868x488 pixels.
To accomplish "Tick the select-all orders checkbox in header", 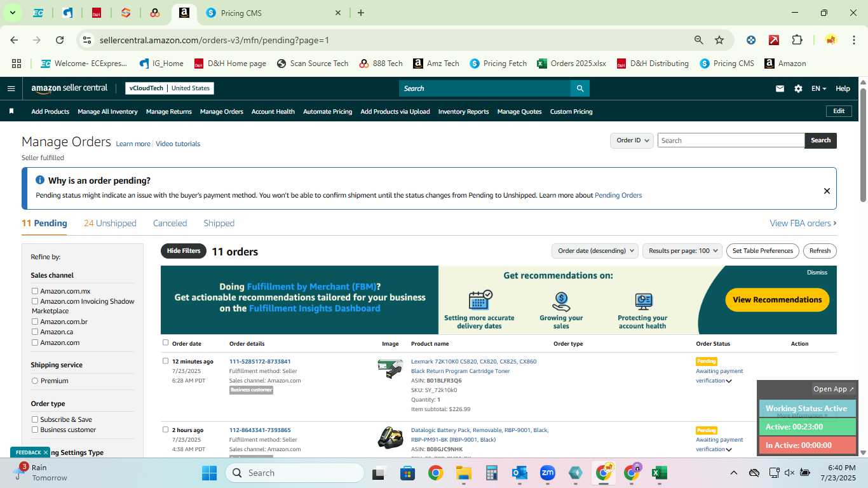I will (x=165, y=342).
